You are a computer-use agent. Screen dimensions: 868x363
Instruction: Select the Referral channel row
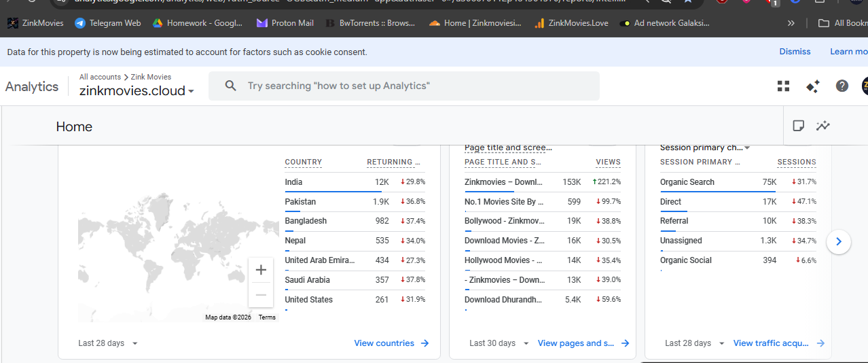pyautogui.click(x=738, y=221)
